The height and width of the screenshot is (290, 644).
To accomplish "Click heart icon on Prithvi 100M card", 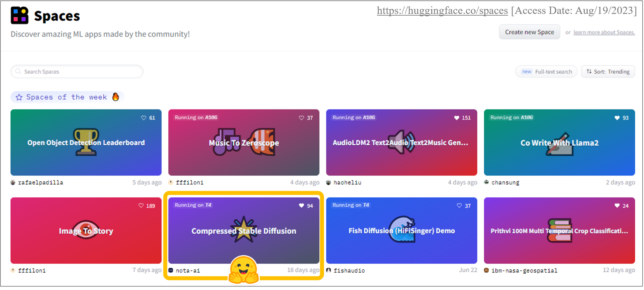I will (x=617, y=206).
